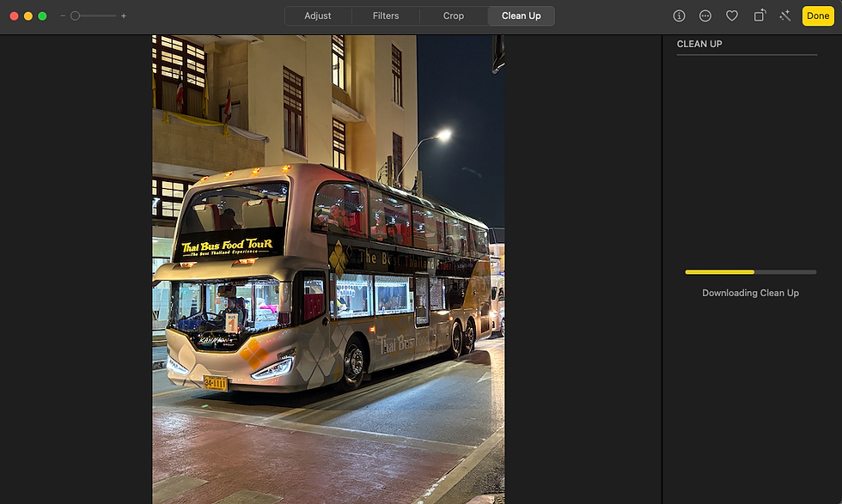Mark photo as favorite with heart
The image size is (842, 504).
point(731,16)
